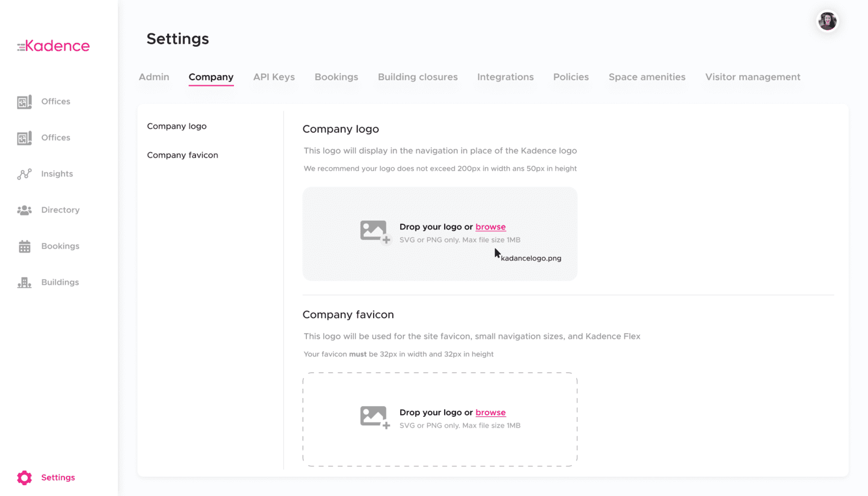
Task: Click the Kadence logo
Action: (53, 46)
